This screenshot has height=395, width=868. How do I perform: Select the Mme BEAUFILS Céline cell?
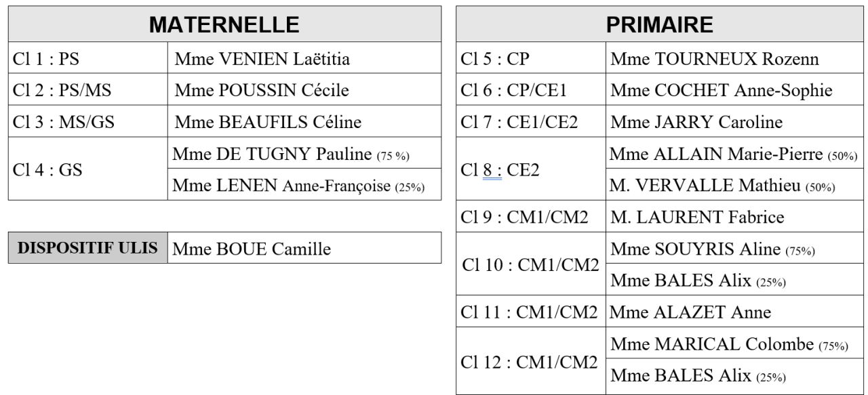(304, 122)
